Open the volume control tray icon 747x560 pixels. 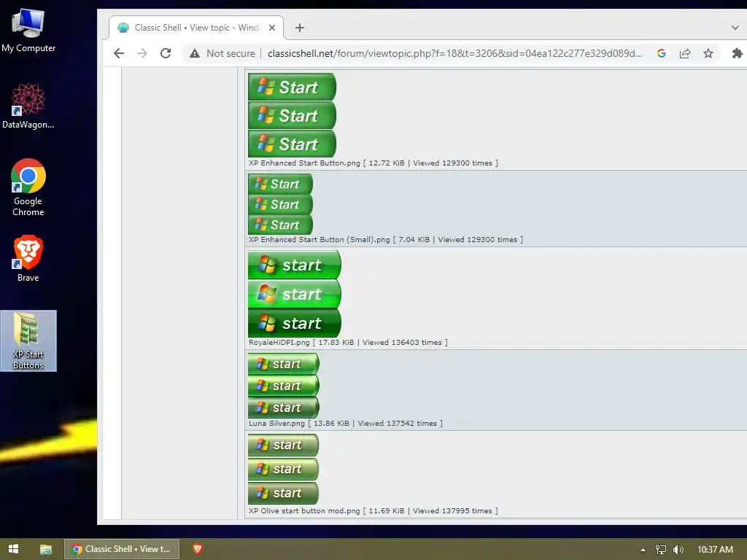tap(678, 550)
